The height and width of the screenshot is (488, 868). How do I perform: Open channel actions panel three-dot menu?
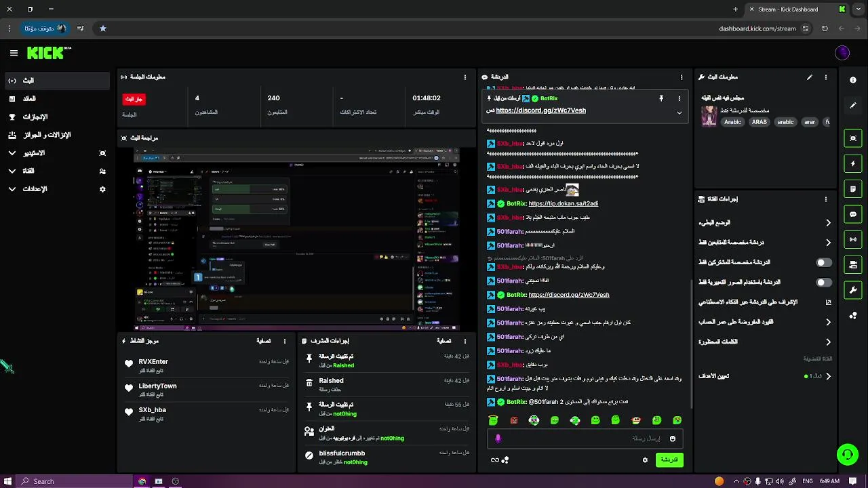pos(825,199)
